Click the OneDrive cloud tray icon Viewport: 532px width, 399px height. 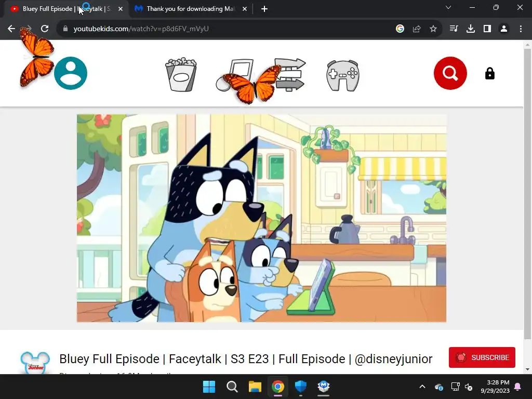tap(438, 387)
